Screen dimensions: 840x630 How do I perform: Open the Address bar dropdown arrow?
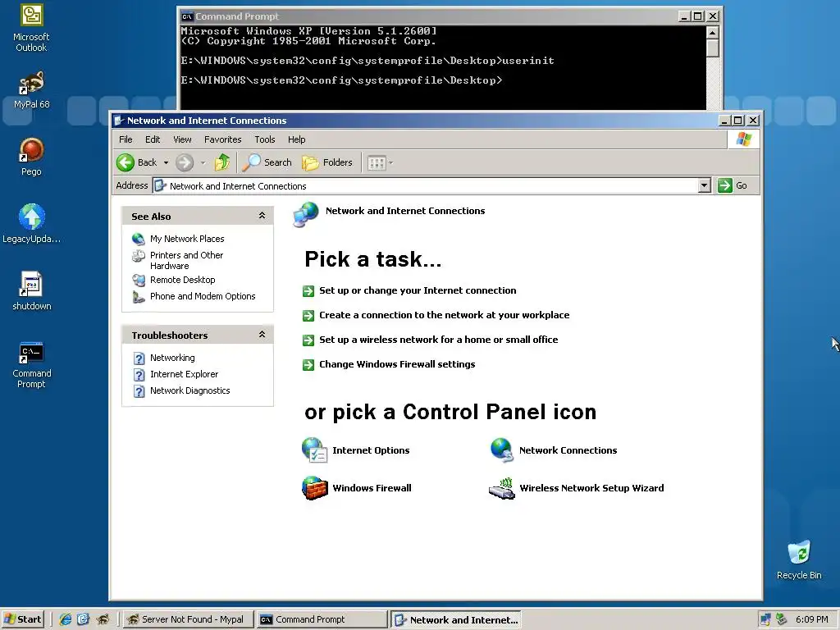705,185
